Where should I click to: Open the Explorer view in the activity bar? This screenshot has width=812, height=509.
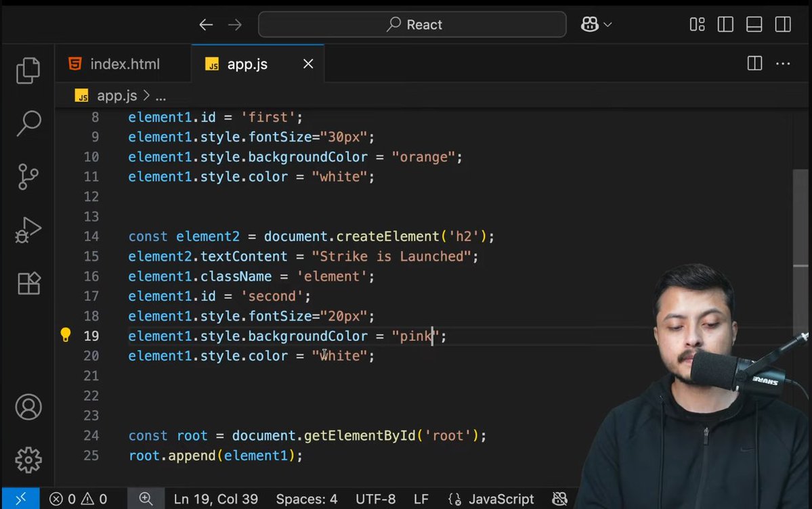(28, 70)
